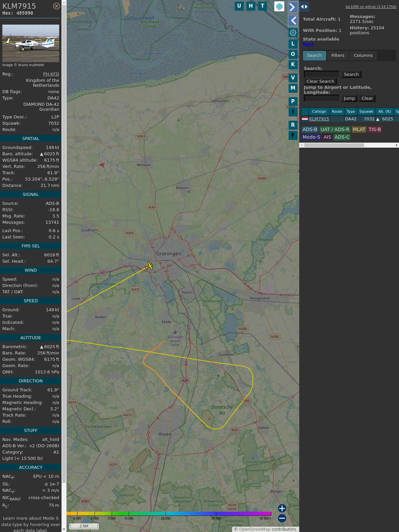
Task: Click Groningen Airport Eelde plane symbol
Action: (175, 332)
